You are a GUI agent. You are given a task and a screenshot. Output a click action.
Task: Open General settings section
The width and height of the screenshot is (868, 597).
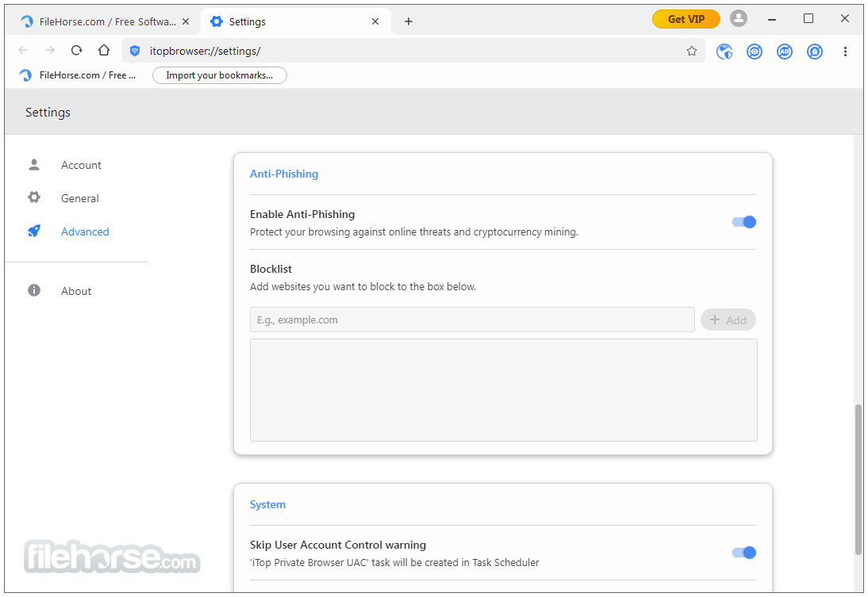coord(79,198)
